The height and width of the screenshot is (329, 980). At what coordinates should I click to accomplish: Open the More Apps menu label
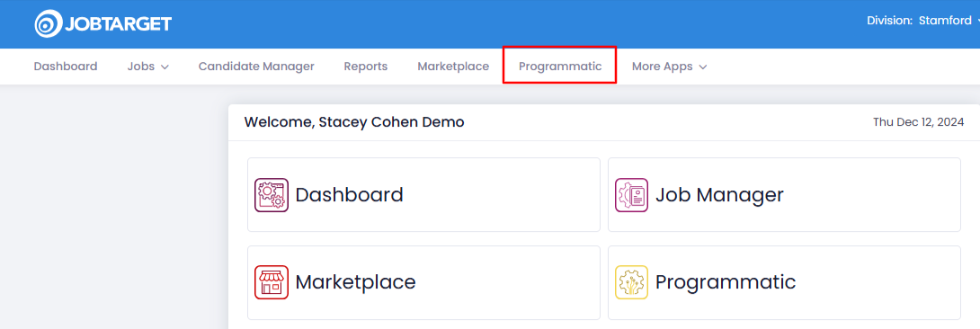662,67
